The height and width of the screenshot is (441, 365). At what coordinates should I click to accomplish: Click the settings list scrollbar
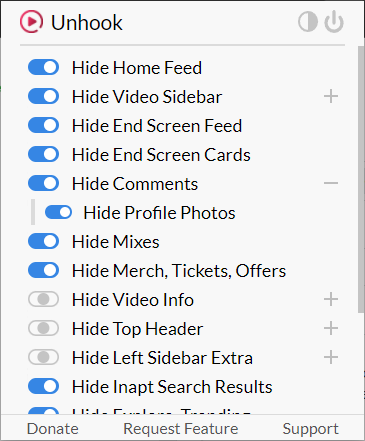pos(361,179)
